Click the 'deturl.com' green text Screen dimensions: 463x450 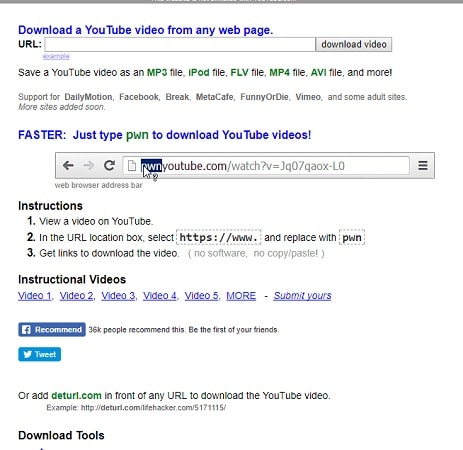[76, 396]
